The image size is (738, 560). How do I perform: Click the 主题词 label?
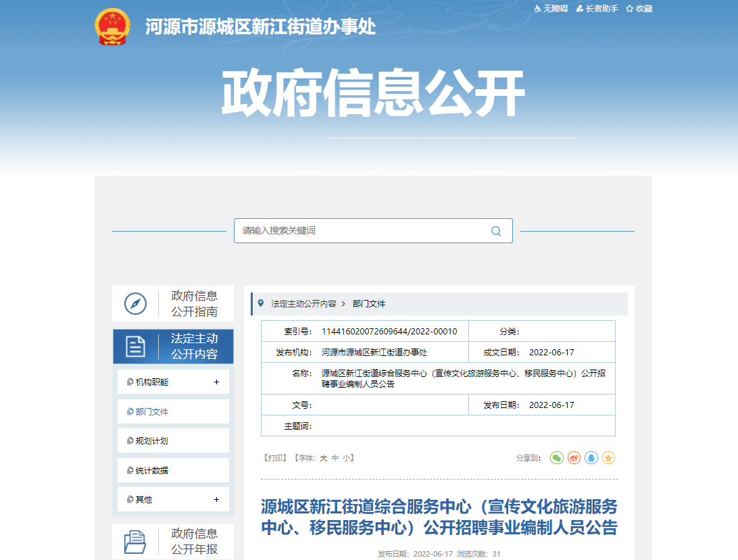click(x=297, y=426)
